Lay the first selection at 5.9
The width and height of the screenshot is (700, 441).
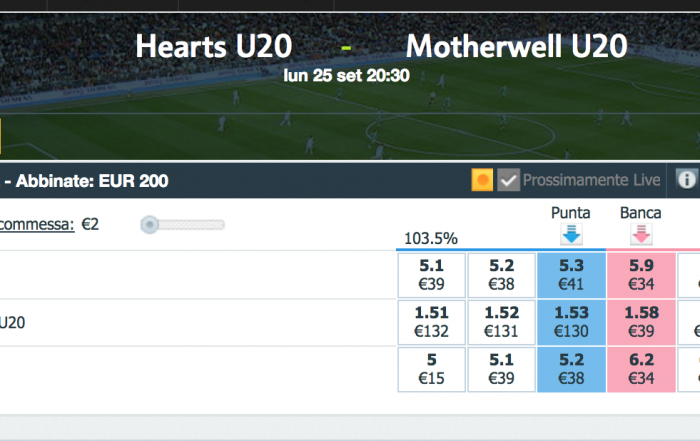pyautogui.click(x=641, y=275)
